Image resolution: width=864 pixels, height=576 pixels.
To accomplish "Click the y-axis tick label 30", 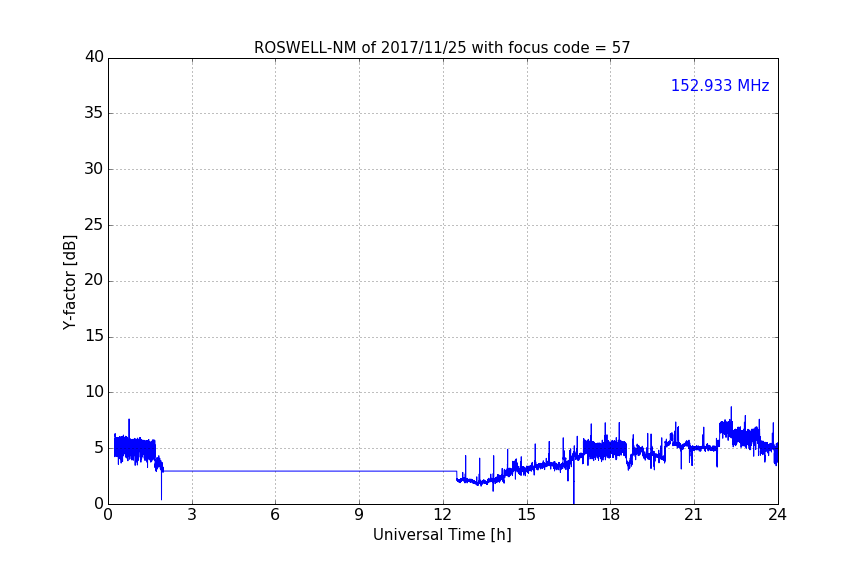I will (94, 169).
